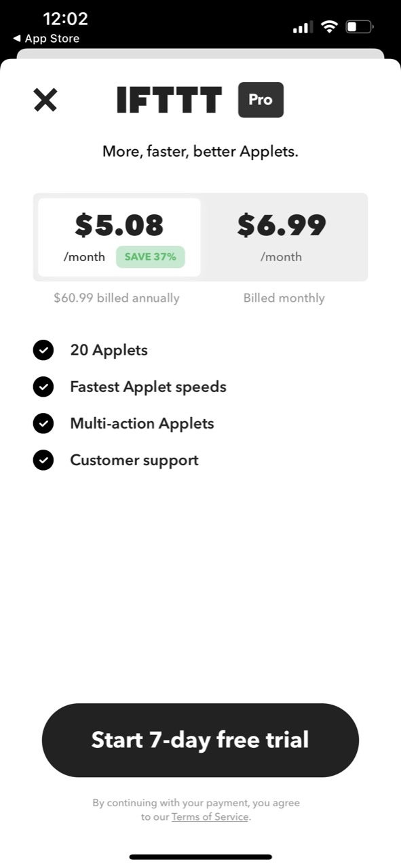The width and height of the screenshot is (401, 868).
Task: Click the checkmark beside Fastest Applet speeds
Action: click(43, 387)
